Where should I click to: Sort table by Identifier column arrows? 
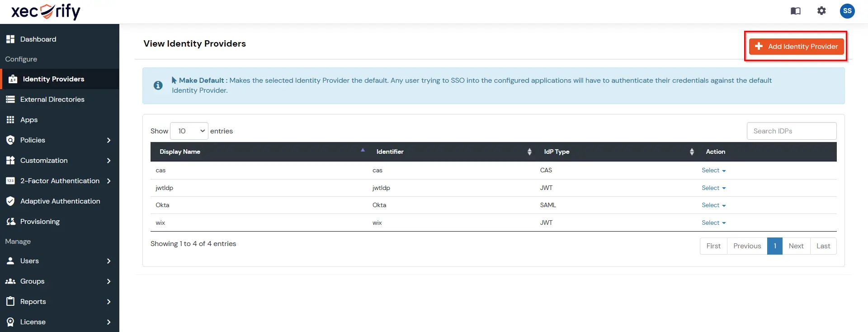point(529,152)
